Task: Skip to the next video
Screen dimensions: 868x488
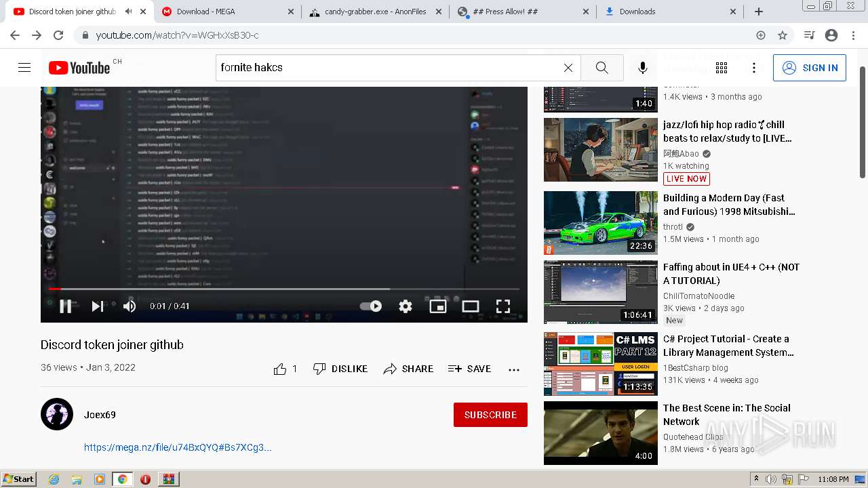Action: (98, 306)
